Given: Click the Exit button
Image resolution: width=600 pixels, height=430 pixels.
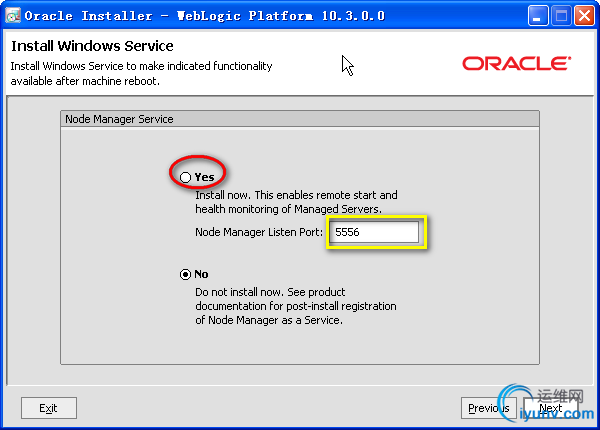Looking at the screenshot, I should (x=49, y=408).
